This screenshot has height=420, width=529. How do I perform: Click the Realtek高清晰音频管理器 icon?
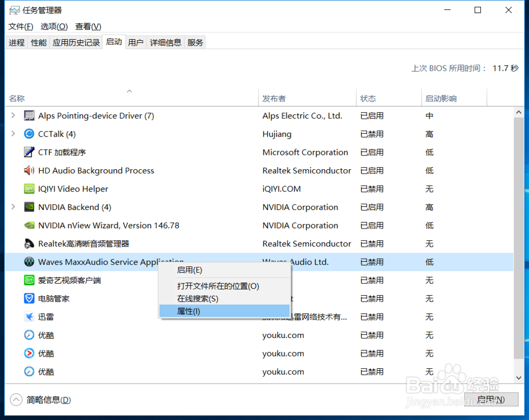point(29,243)
